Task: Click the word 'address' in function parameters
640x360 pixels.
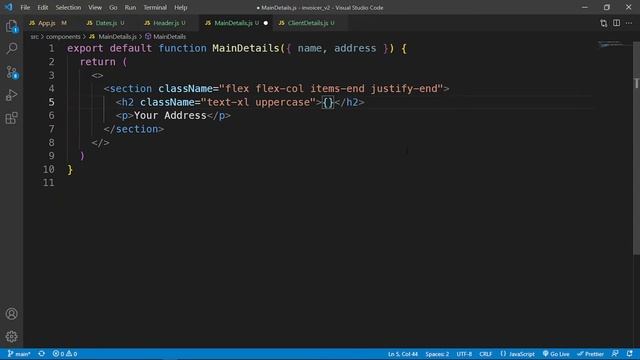Action: click(355, 48)
